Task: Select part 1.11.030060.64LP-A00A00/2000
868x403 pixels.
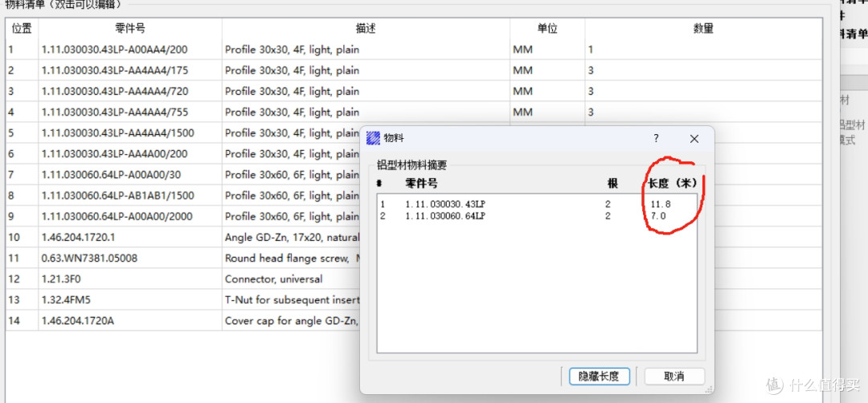Action: (117, 217)
